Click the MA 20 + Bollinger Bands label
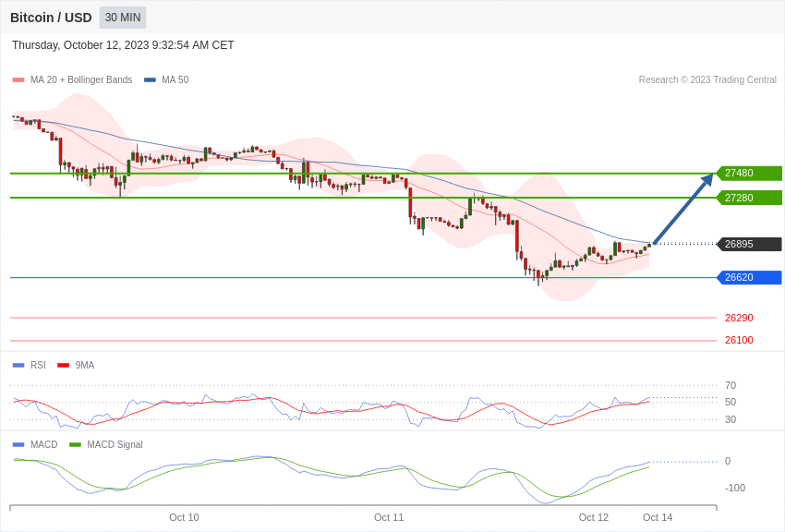This screenshot has height=532, width=785. [x=81, y=79]
